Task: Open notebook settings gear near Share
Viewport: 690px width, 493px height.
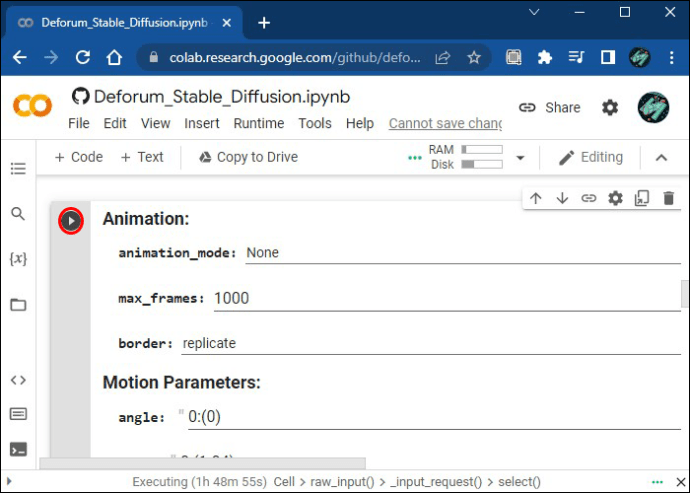Action: [610, 107]
